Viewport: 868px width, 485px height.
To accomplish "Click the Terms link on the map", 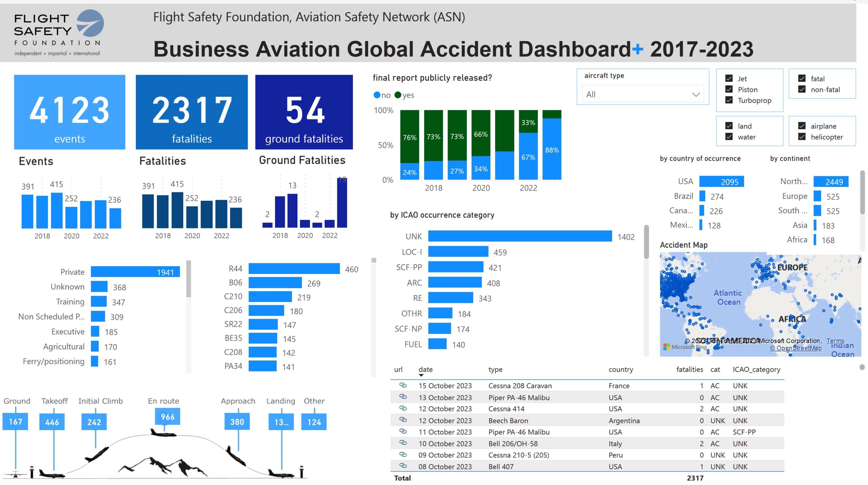I will 835,341.
